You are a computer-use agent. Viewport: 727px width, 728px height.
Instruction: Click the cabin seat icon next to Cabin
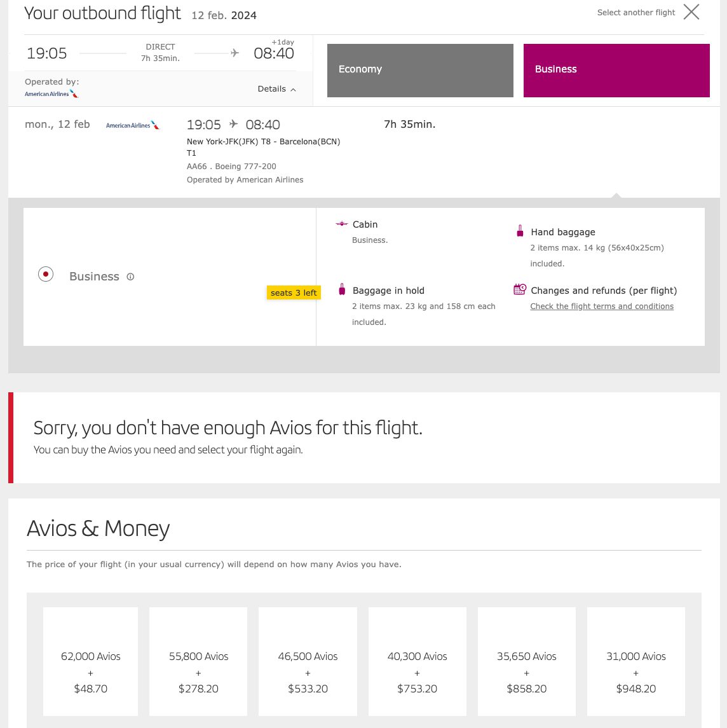click(342, 224)
